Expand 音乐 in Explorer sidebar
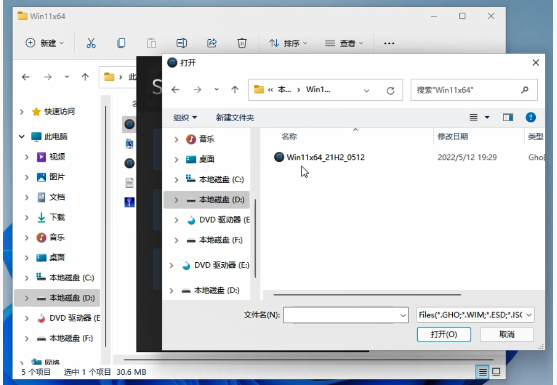This screenshot has width=557, height=385. coord(27,238)
